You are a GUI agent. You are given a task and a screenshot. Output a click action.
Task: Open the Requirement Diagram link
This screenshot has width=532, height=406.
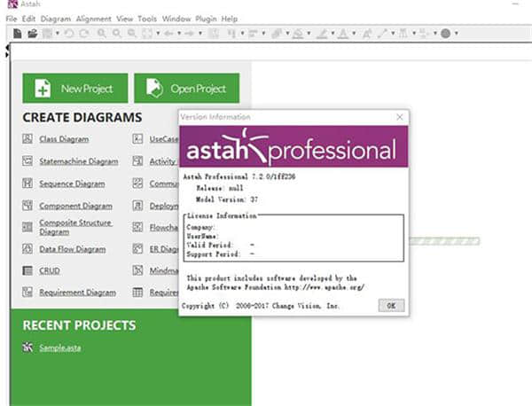(x=77, y=293)
